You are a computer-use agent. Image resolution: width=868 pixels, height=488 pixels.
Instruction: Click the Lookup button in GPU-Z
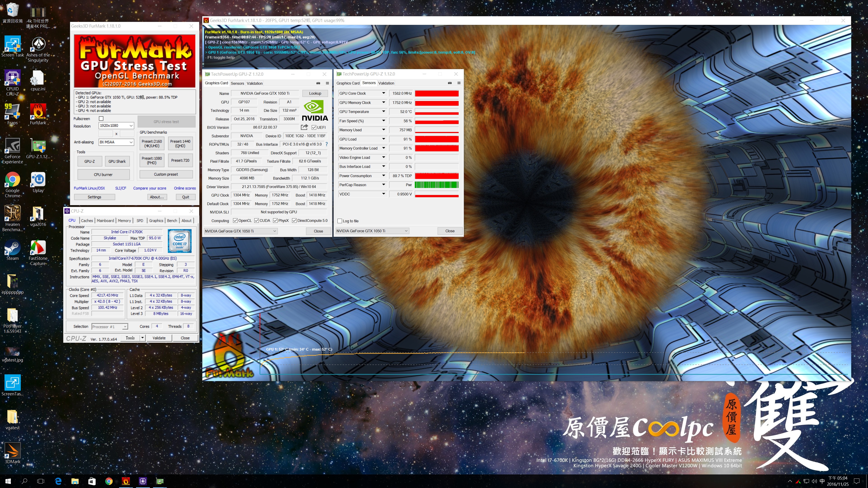click(x=315, y=93)
